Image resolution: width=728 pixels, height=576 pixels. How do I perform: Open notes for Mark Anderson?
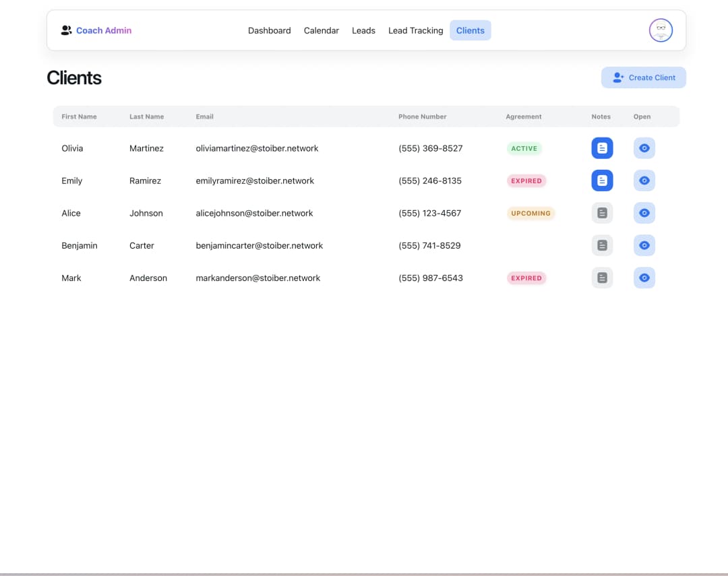[602, 278]
